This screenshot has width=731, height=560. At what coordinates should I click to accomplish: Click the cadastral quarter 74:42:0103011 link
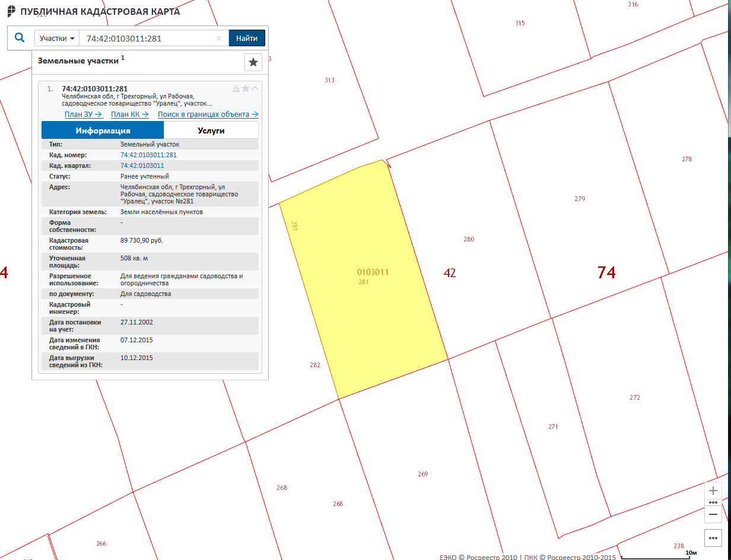[142, 166]
